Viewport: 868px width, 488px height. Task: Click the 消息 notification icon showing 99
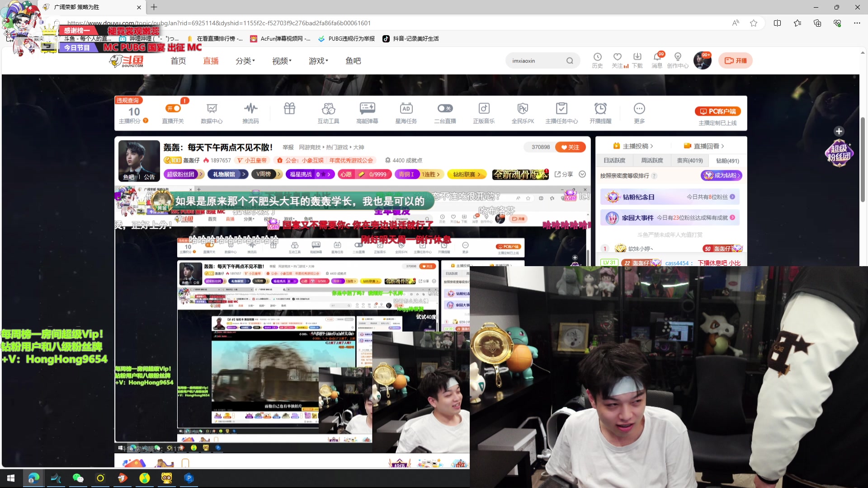[x=657, y=59]
